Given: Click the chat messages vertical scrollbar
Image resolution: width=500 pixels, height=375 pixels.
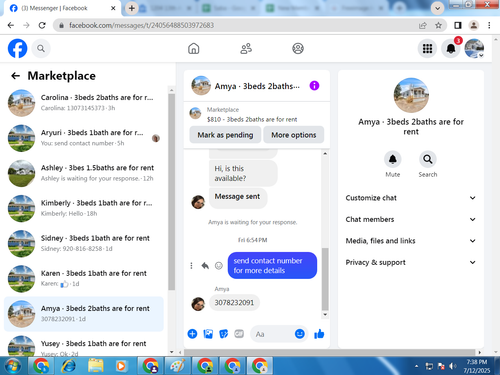Looking at the screenshot, I should click(325, 279).
